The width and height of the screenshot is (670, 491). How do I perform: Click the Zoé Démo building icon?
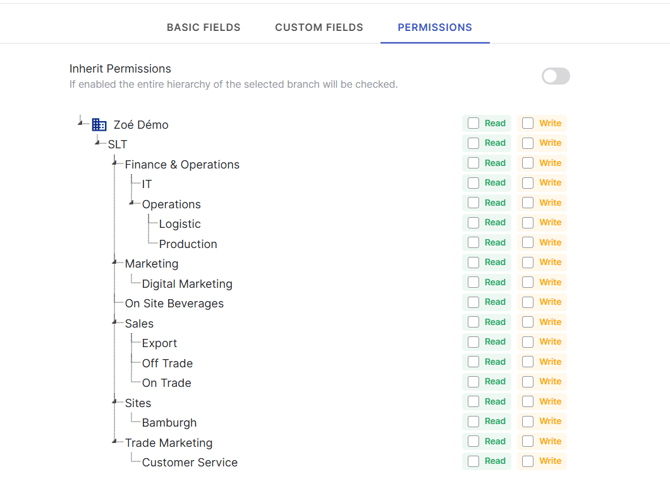99,125
